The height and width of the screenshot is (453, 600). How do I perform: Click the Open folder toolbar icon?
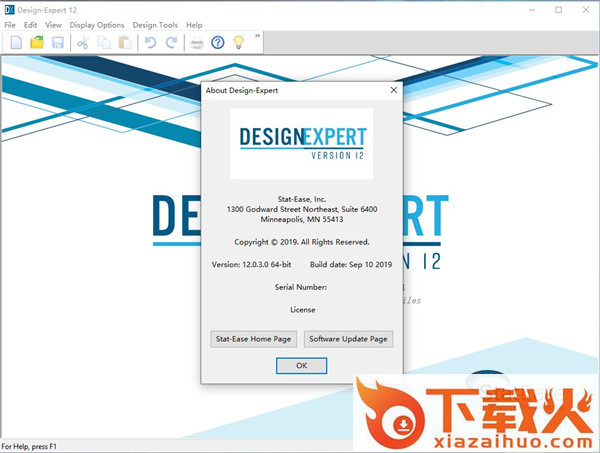tap(37, 42)
